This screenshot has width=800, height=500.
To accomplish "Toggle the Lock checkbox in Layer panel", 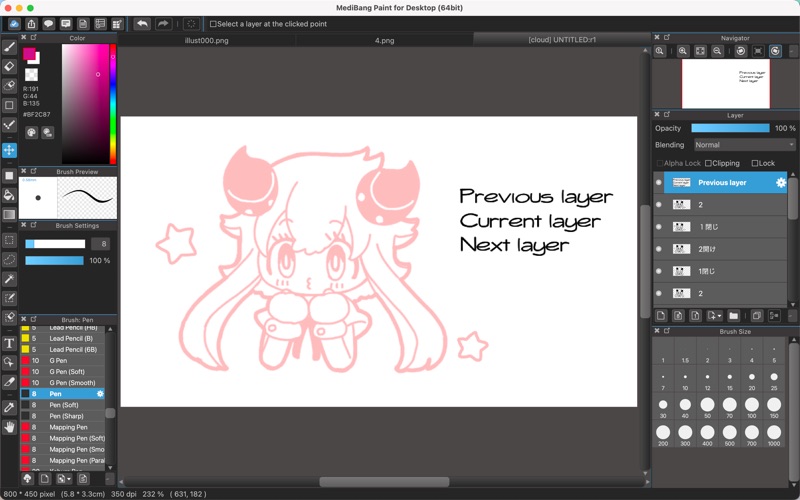I will click(755, 163).
